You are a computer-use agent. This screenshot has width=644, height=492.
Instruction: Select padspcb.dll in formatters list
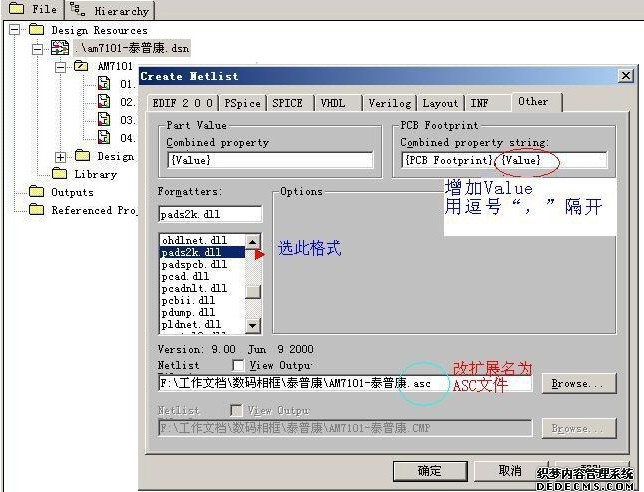(203, 264)
